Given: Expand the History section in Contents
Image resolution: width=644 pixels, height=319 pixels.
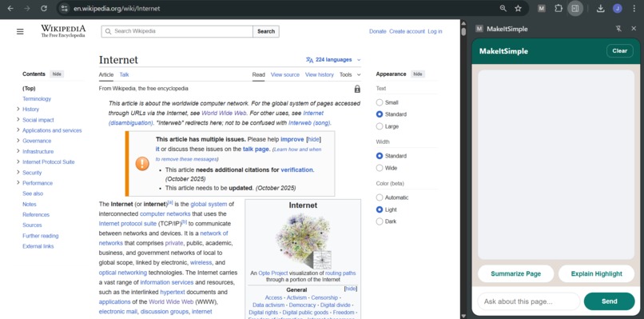Looking at the screenshot, I should 18,109.
